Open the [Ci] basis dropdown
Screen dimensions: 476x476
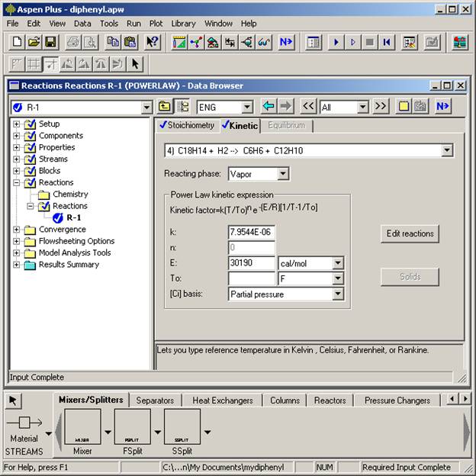(x=338, y=294)
